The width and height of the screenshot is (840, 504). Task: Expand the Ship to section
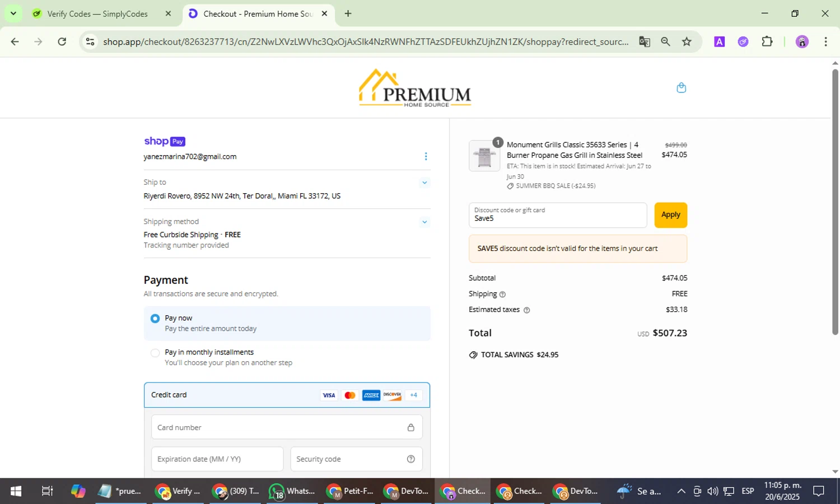424,183
